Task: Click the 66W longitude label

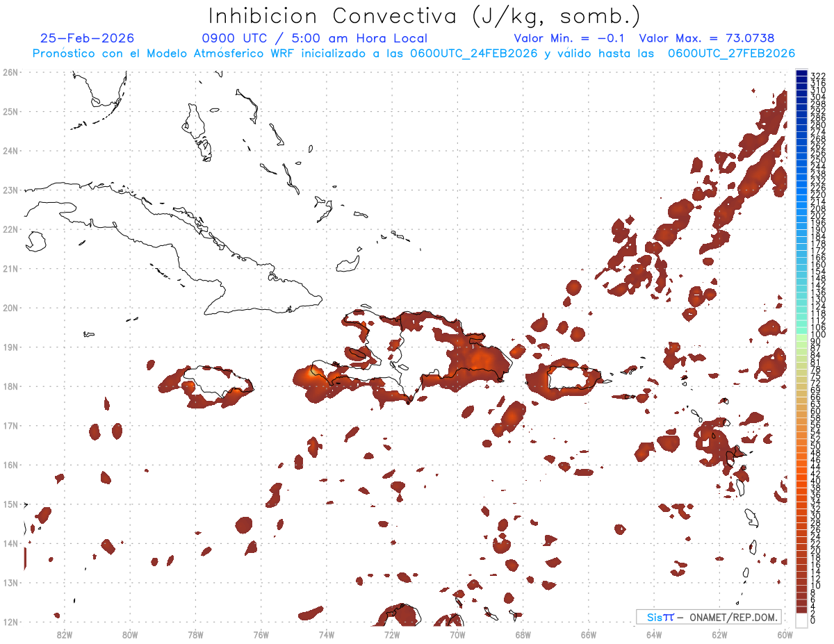Action: (x=589, y=634)
